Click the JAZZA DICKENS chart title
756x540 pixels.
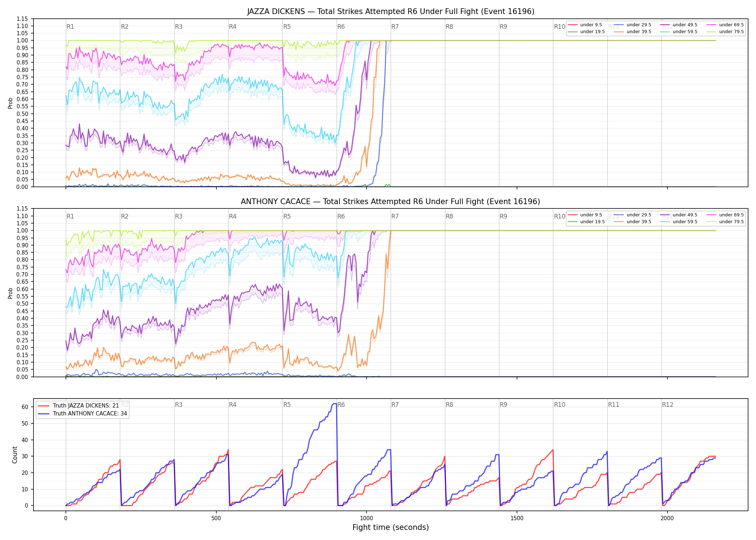click(391, 12)
